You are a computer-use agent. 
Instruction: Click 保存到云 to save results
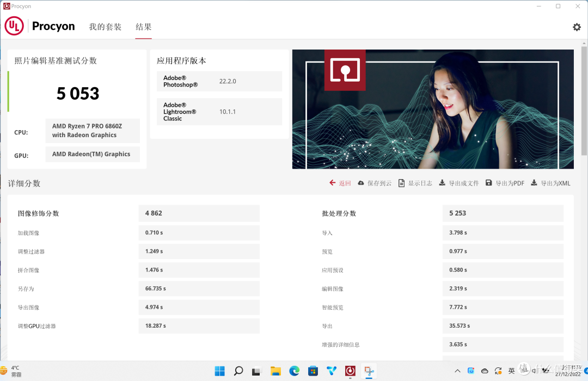coord(379,183)
